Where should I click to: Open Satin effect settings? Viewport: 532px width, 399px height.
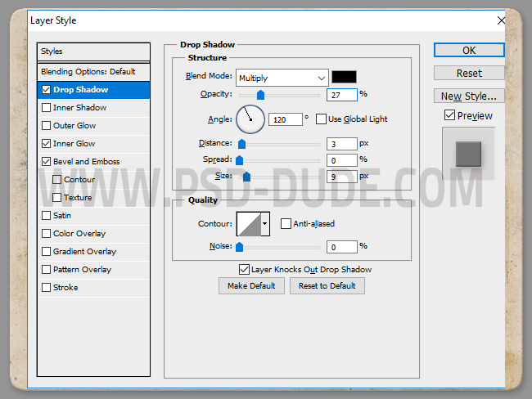[x=62, y=216]
